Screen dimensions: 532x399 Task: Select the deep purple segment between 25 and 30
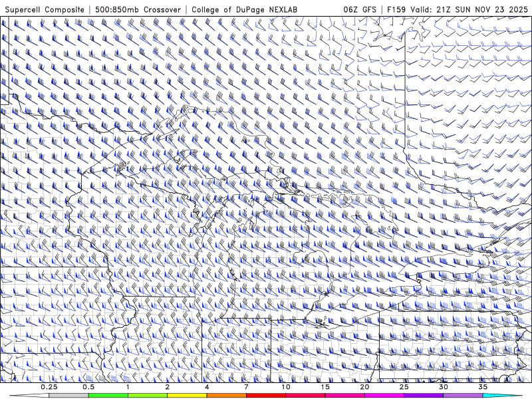pos(424,396)
